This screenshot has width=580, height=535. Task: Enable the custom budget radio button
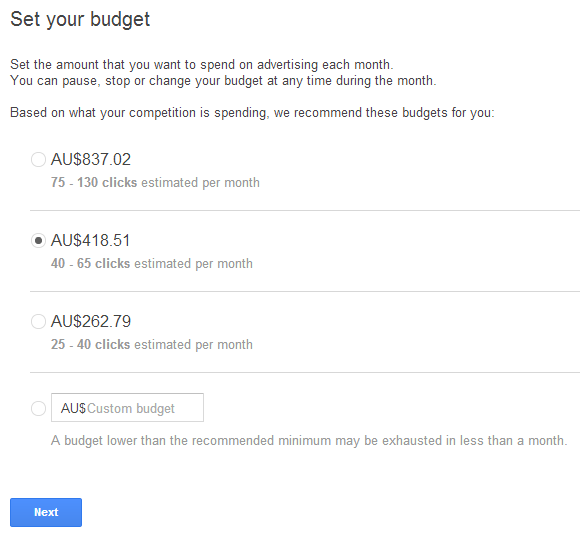coord(38,408)
